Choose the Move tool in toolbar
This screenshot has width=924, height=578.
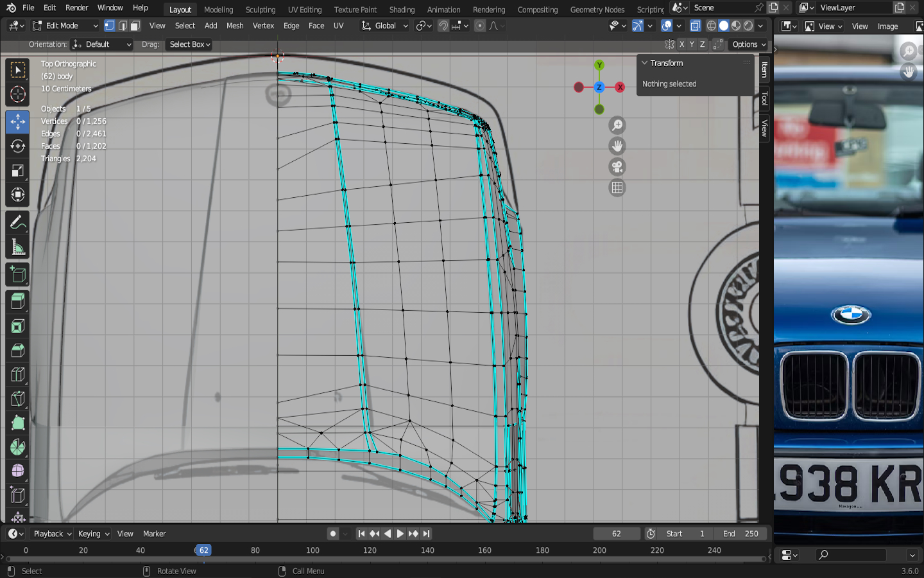pyautogui.click(x=18, y=121)
